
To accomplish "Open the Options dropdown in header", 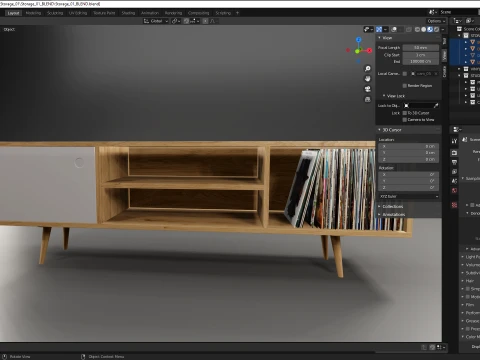I will [436, 21].
